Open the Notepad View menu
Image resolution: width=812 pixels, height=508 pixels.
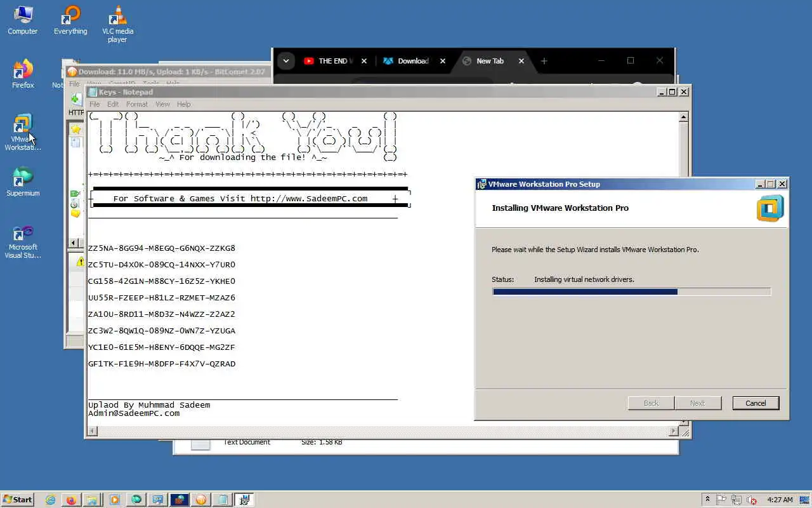coord(162,104)
